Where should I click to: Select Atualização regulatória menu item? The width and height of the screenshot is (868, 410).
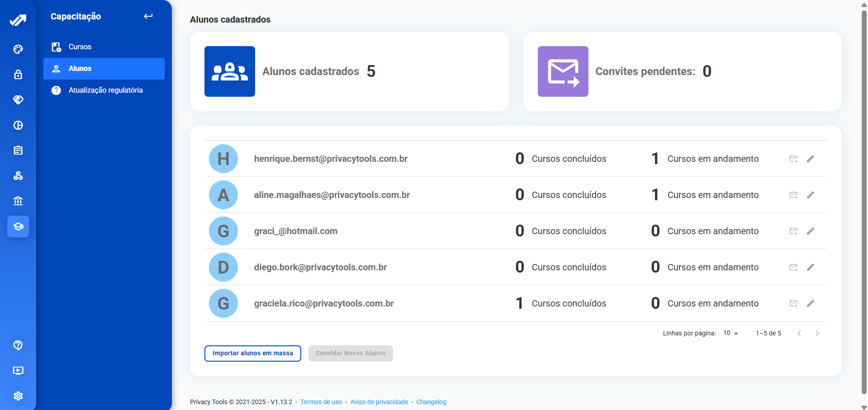click(105, 90)
